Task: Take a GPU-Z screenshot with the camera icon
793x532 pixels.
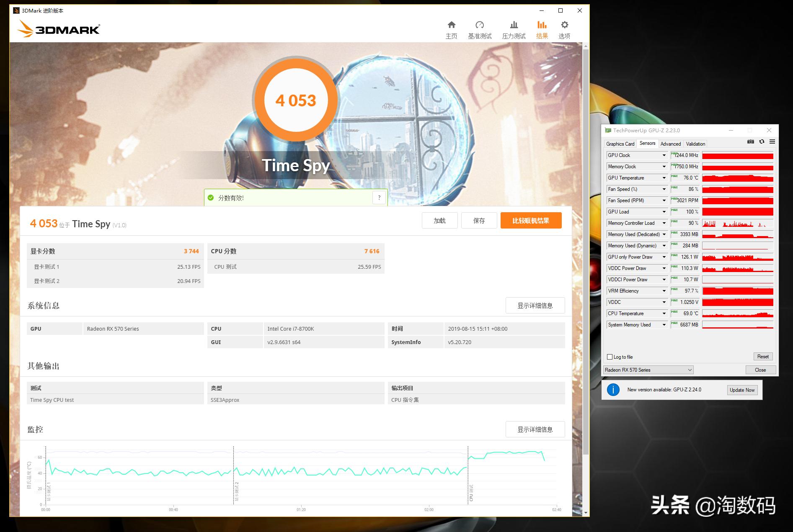Action: 750,142
